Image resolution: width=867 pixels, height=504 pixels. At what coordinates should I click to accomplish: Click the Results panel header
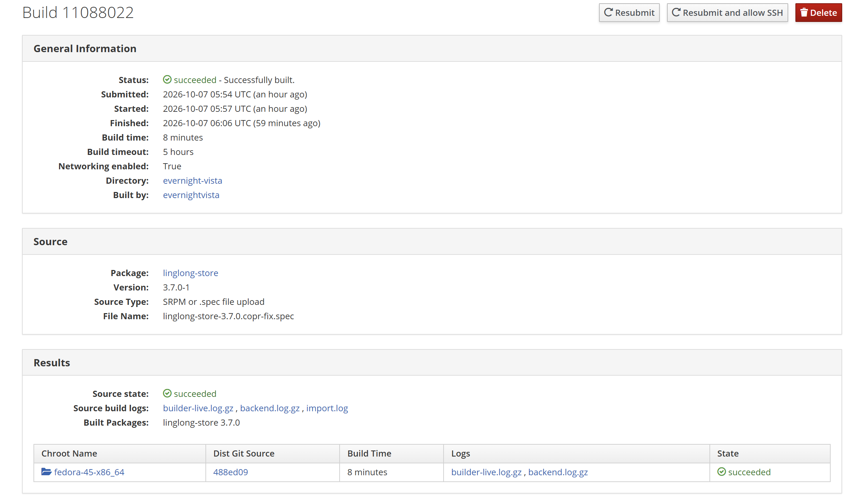click(x=432, y=363)
